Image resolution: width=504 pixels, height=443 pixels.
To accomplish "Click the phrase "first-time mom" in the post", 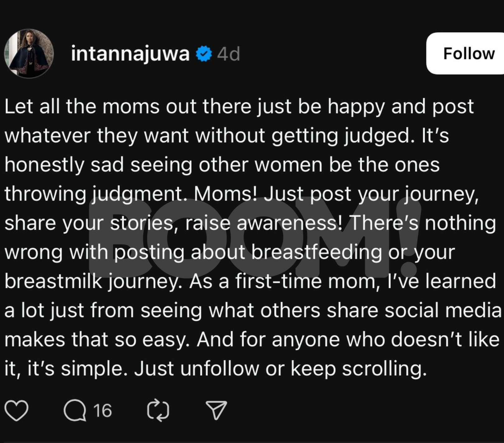I will point(305,281).
